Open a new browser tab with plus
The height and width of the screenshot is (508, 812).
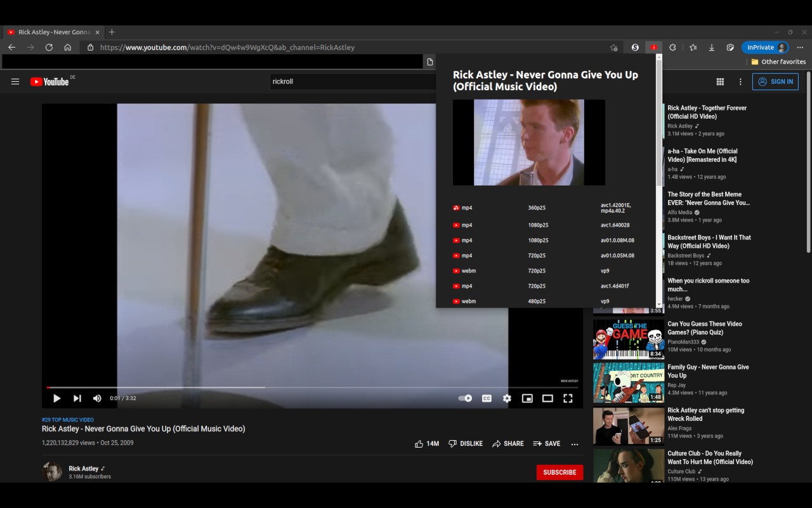tap(112, 32)
